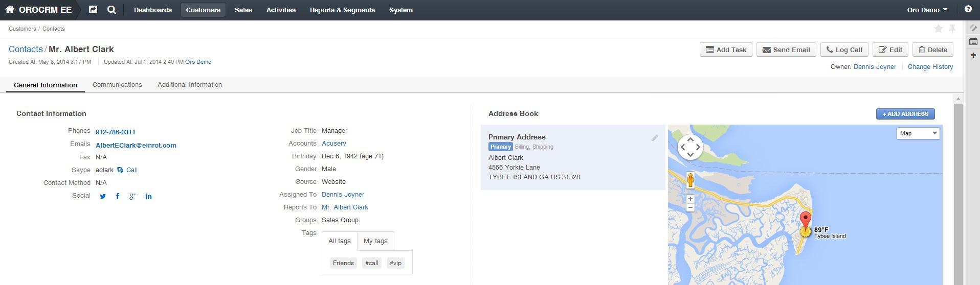Click the '4556 Yorkie Lane' address text
980x285 pixels.
point(514,168)
